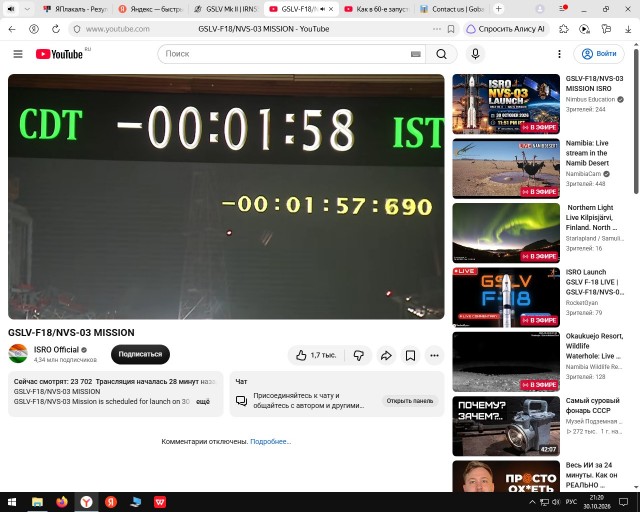
Task: Like the GSLV-F18 video
Action: pos(316,355)
